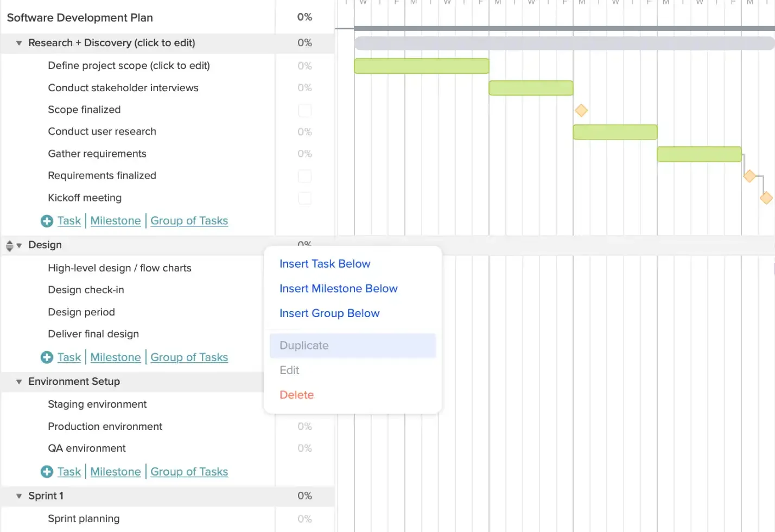Choose Insert Group Below
The width and height of the screenshot is (775, 532).
point(329,313)
